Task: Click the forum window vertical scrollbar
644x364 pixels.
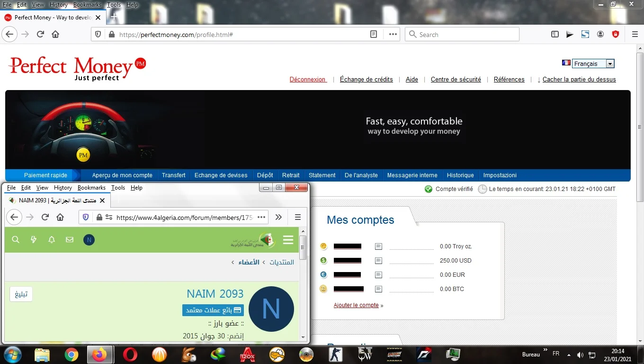Action: [303, 284]
